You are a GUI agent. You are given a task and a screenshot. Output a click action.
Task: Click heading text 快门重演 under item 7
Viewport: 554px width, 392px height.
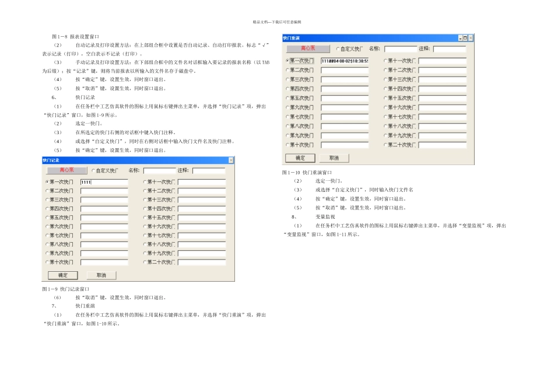(85, 306)
